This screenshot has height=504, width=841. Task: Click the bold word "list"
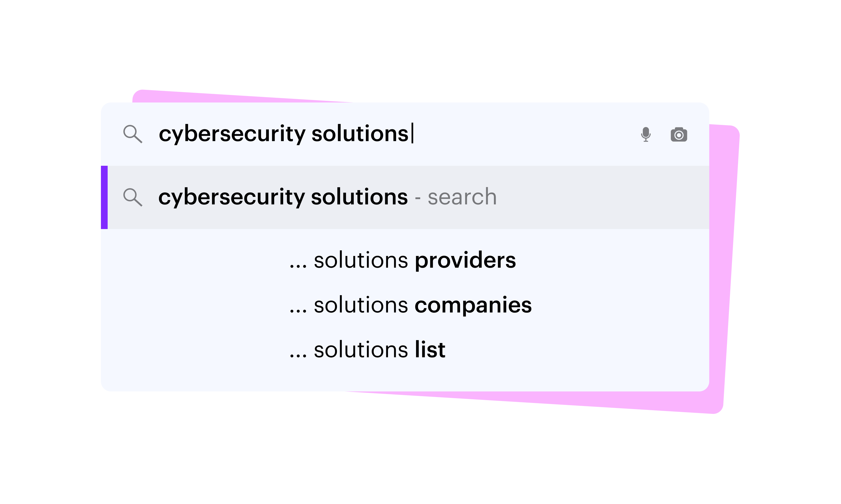click(430, 349)
